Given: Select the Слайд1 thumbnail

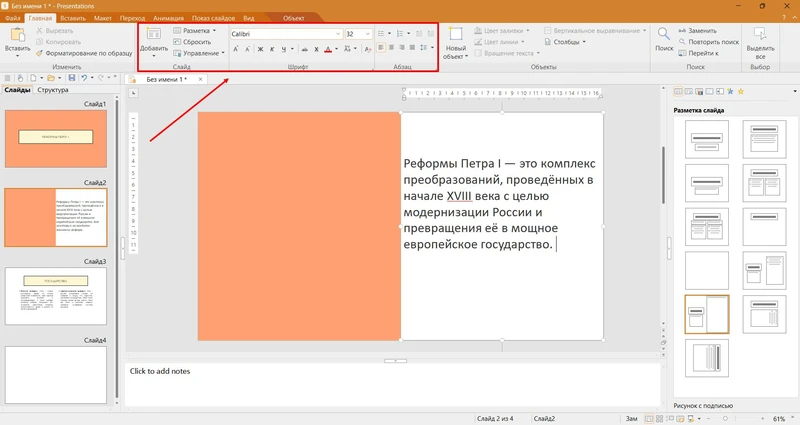Looking at the screenshot, I should 56,139.
